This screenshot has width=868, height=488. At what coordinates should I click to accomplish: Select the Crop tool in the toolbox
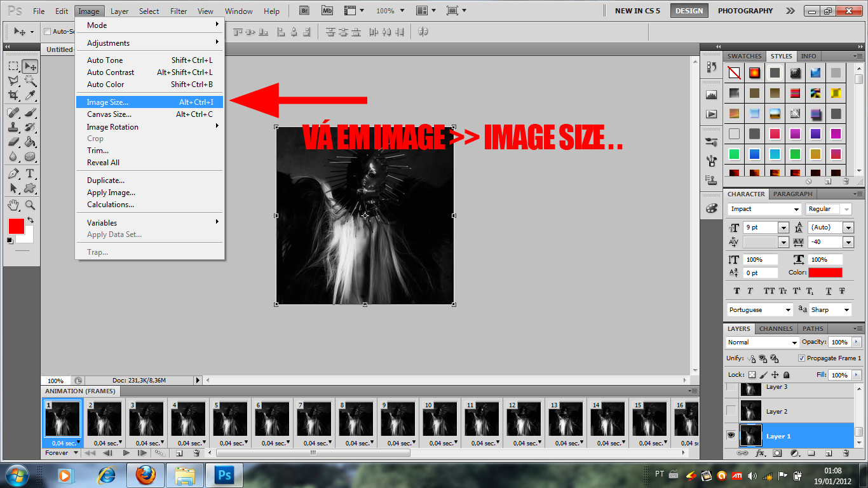pos(13,95)
